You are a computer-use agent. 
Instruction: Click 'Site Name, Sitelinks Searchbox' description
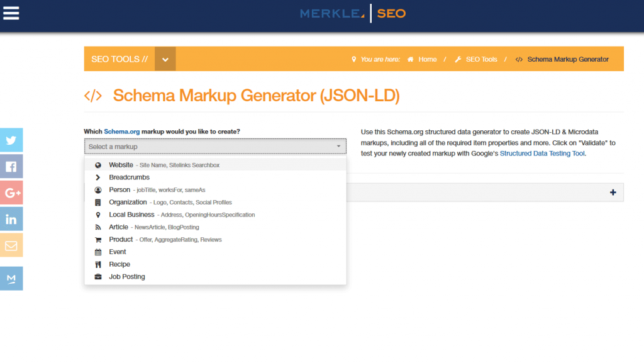click(x=179, y=165)
